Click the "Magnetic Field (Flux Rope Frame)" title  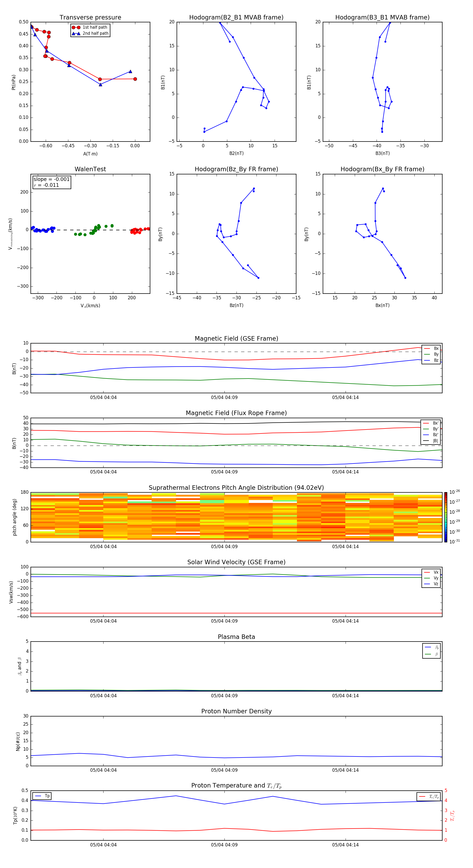point(236,413)
